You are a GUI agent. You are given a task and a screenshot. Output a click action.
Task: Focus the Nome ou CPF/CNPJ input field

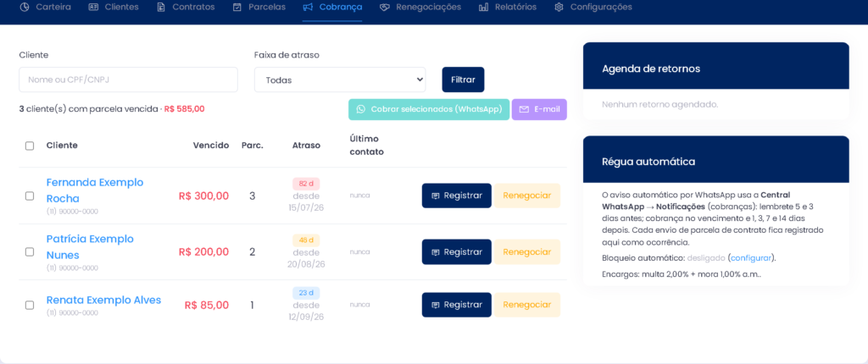tap(129, 80)
